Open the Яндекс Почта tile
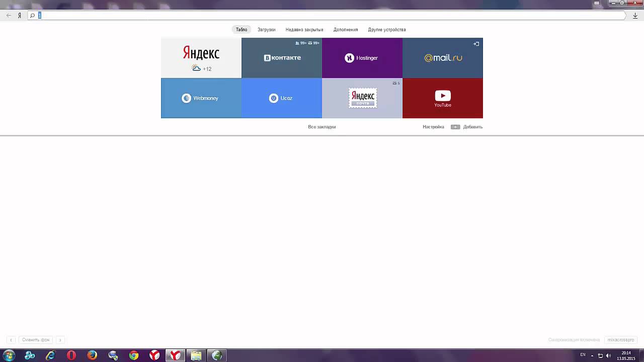Viewport: 644px width, 362px height. [362, 98]
